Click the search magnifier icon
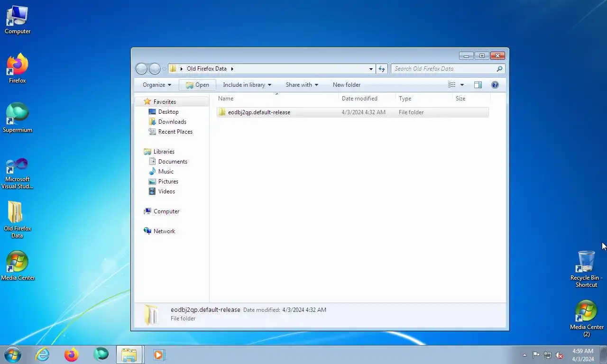The height and width of the screenshot is (364, 607). pos(499,69)
